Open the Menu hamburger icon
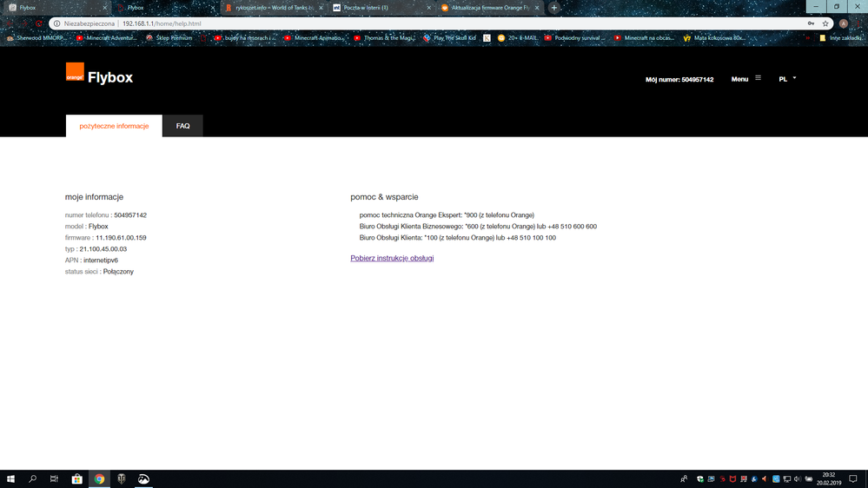 (758, 78)
